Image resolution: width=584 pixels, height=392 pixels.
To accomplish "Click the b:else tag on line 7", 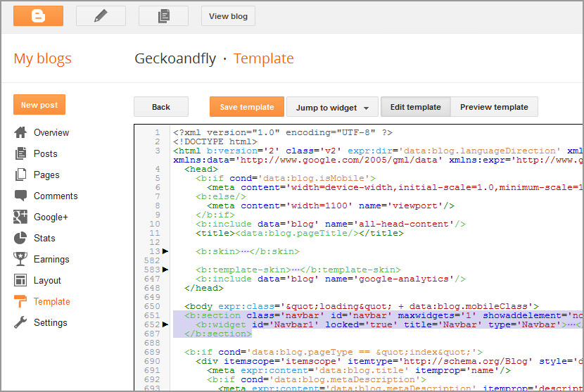I will click(x=221, y=196).
